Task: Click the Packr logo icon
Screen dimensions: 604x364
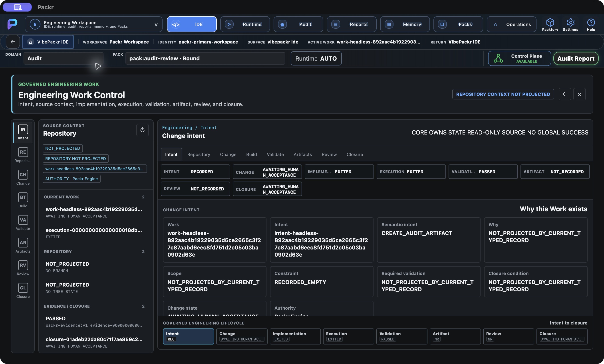Action: [12, 24]
